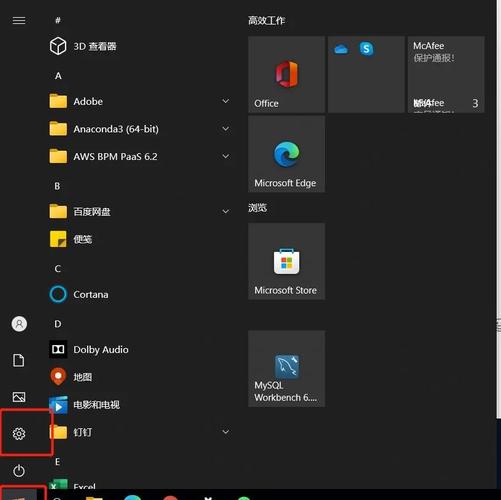Expand the Adobe folder chevron

click(226, 101)
